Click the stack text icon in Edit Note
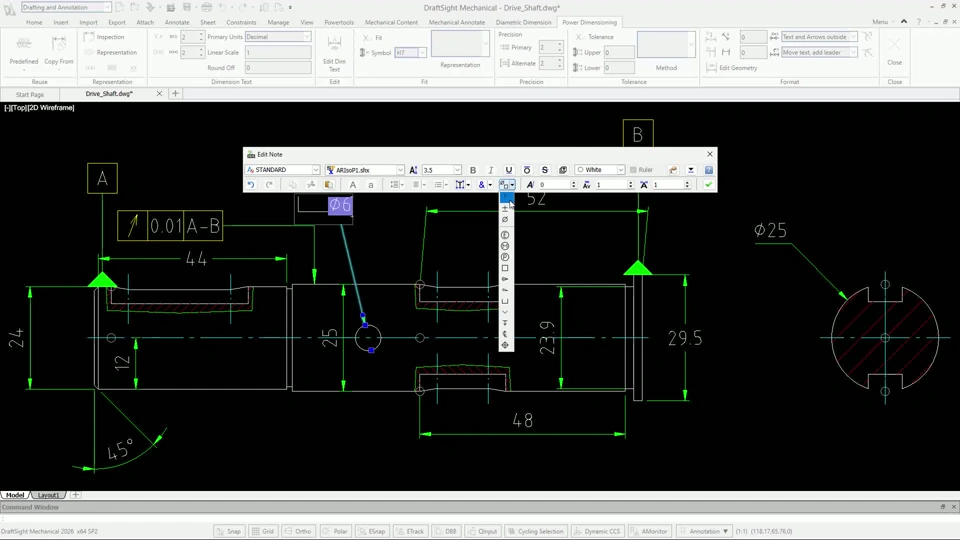 point(563,170)
